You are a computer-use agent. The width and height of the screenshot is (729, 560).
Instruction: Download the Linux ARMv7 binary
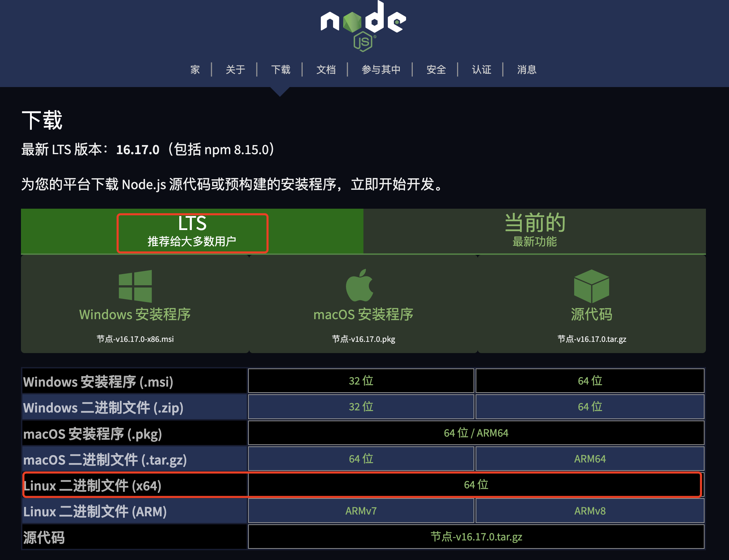click(361, 511)
